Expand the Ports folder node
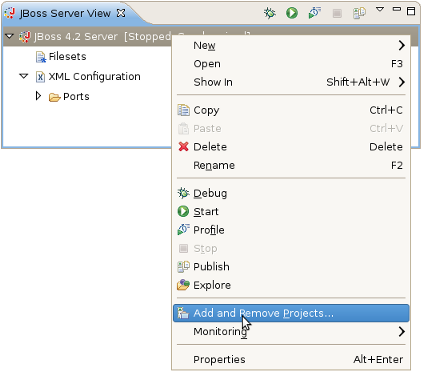The height and width of the screenshot is (371, 423). 38,96
